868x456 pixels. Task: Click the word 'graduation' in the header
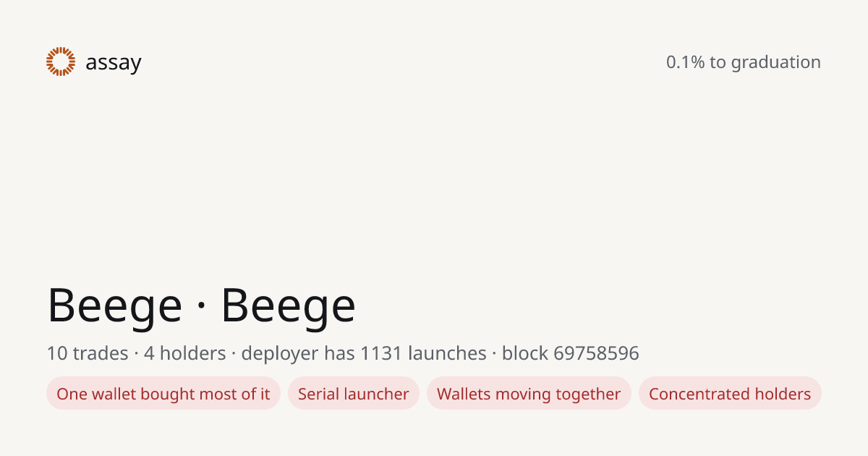[x=775, y=63]
